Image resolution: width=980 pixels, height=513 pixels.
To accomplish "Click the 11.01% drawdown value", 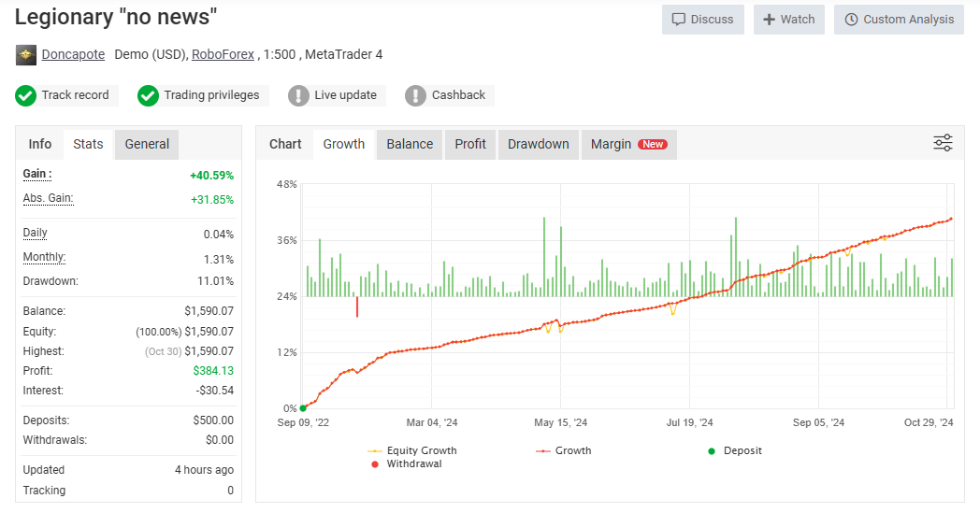I will pos(216,281).
